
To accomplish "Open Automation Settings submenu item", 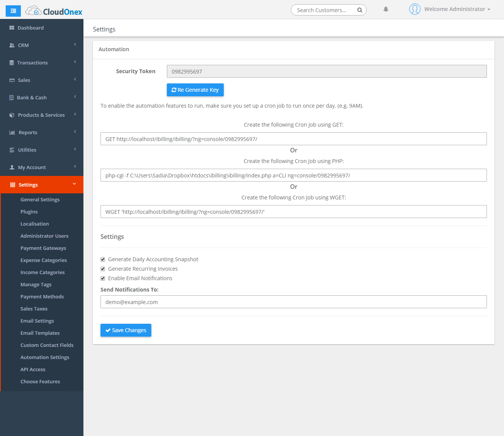I will click(x=45, y=357).
